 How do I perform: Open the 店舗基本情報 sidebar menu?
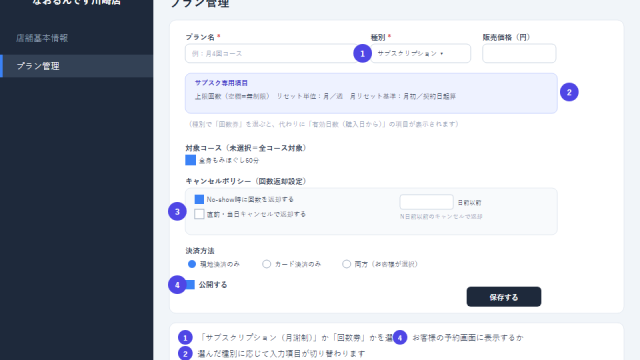click(42, 38)
